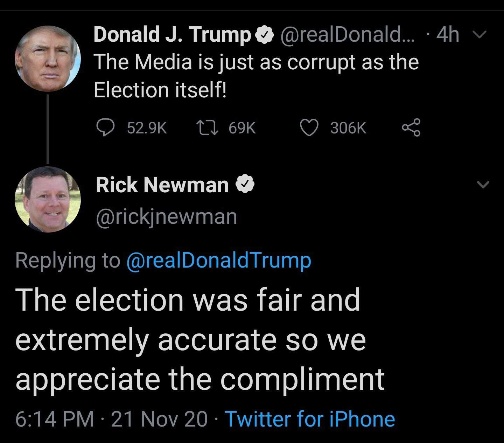Image resolution: width=504 pixels, height=443 pixels.
Task: Click the 52.9K reply count
Action: pyautogui.click(x=147, y=128)
